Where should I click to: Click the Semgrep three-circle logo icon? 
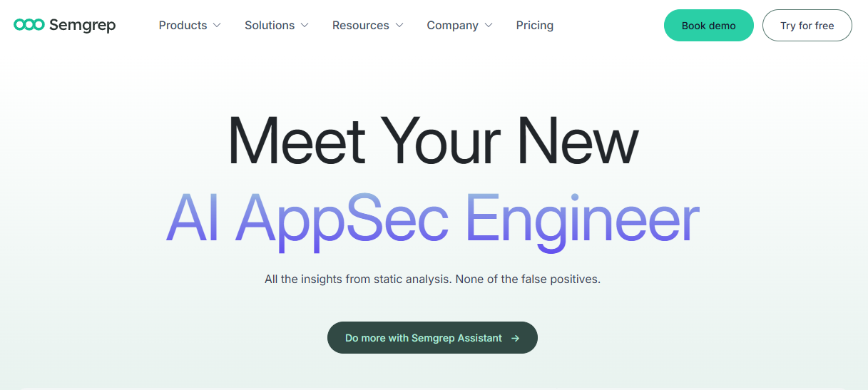click(x=29, y=26)
